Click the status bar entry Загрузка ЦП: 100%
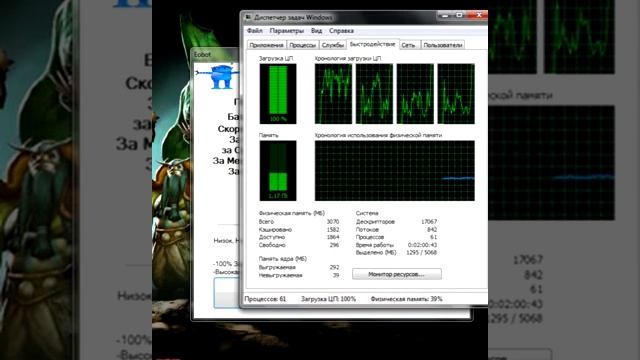The image size is (640, 360). click(x=328, y=299)
